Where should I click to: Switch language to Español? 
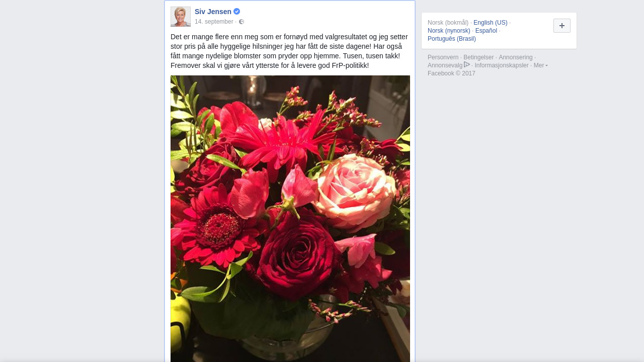[x=486, y=31]
